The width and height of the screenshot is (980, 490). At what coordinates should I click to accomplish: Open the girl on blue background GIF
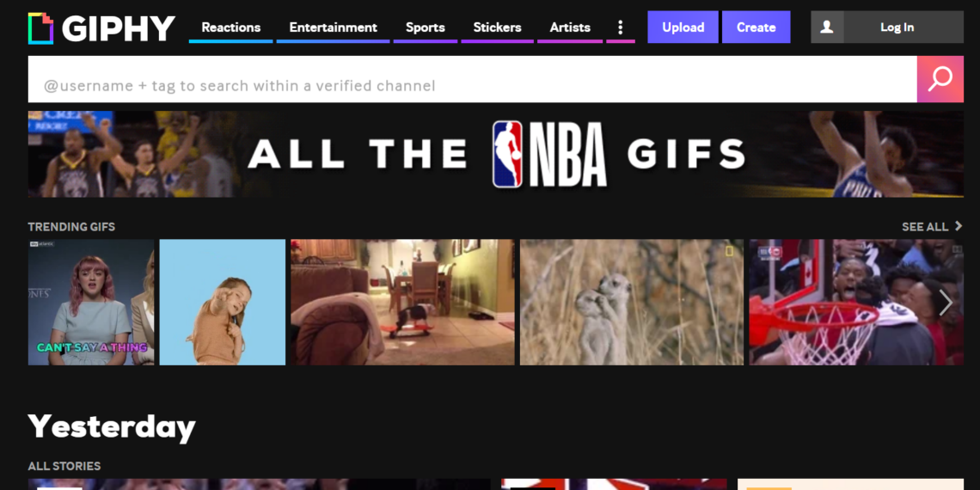pyautogui.click(x=222, y=303)
